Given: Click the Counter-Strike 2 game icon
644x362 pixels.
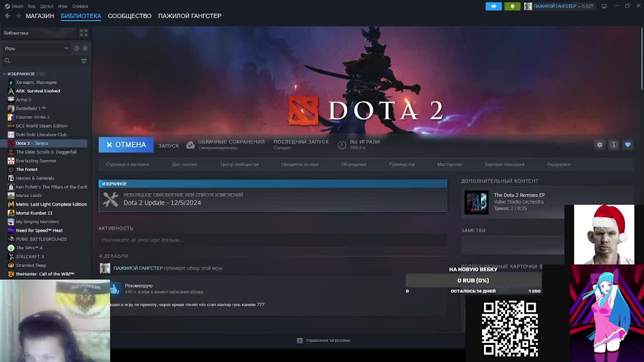Looking at the screenshot, I should (x=11, y=117).
